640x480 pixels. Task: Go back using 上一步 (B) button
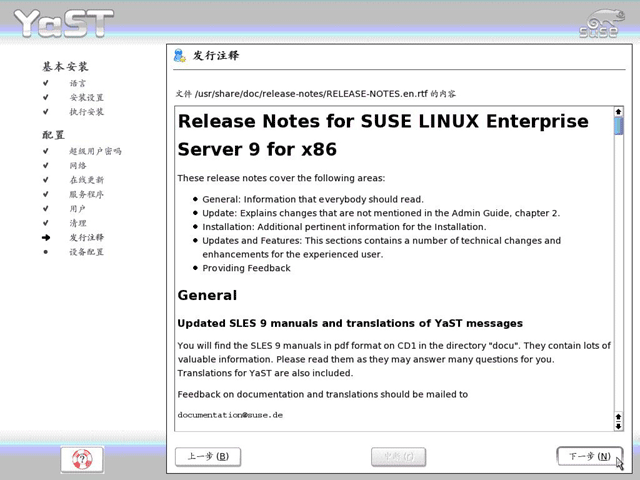[x=208, y=456]
